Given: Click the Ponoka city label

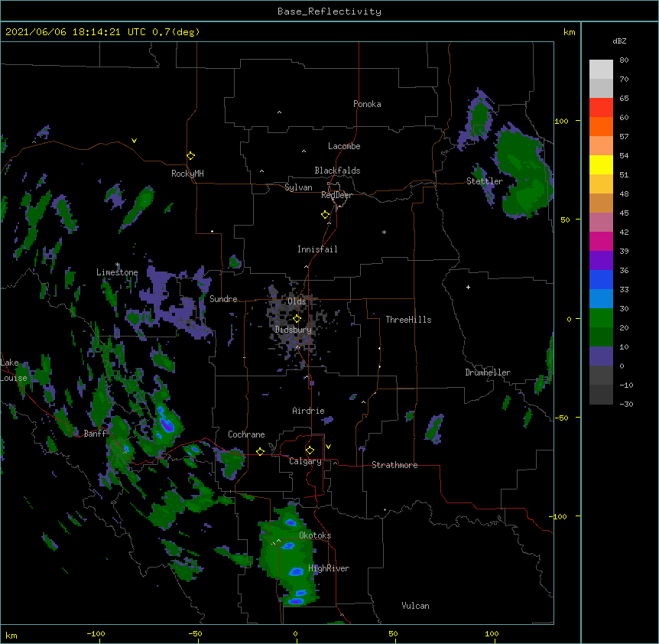Looking at the screenshot, I should point(367,104).
